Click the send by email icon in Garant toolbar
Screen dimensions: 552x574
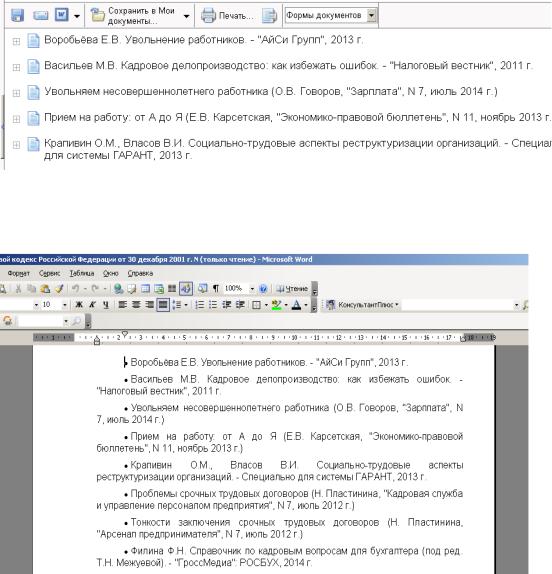click(x=40, y=15)
